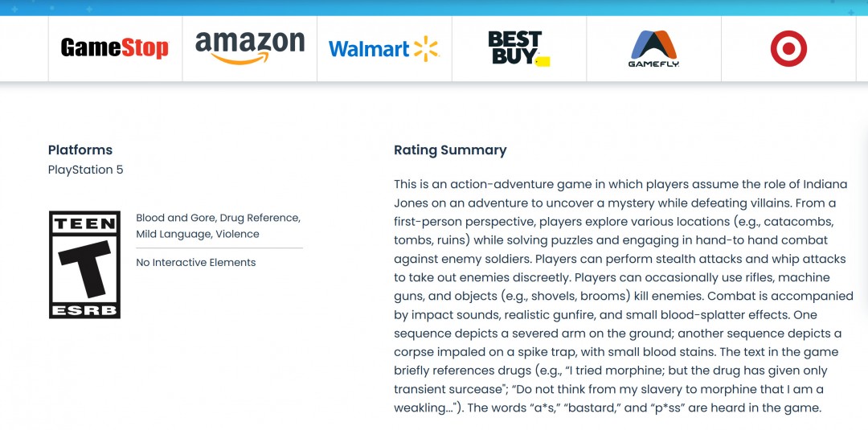
Task: Select the No Interactive Elements text
Action: pos(196,262)
